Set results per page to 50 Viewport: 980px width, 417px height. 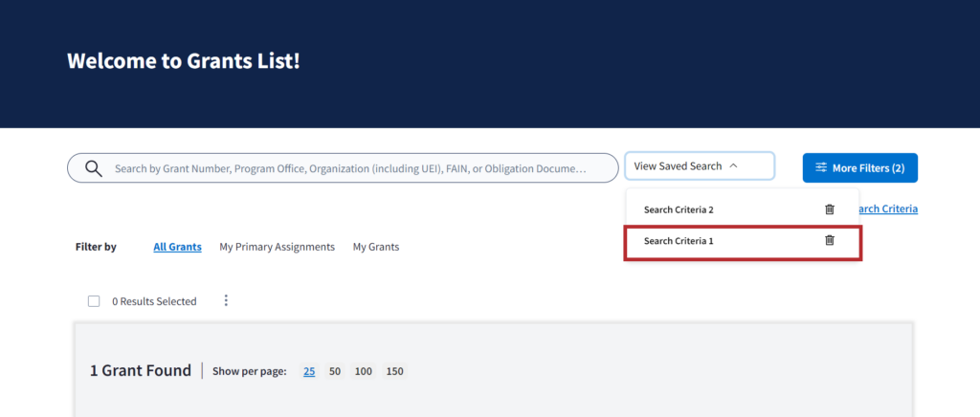(x=335, y=371)
